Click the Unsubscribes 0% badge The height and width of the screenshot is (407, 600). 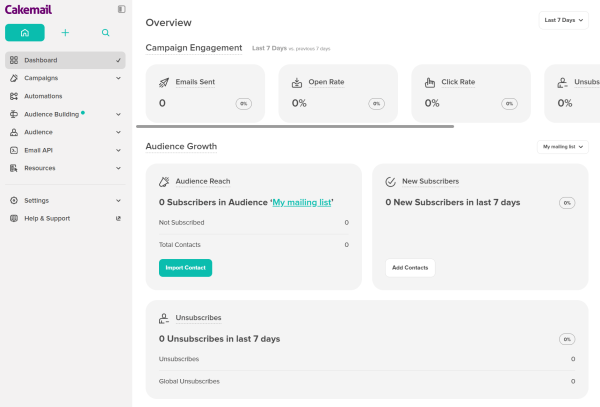[x=567, y=339]
